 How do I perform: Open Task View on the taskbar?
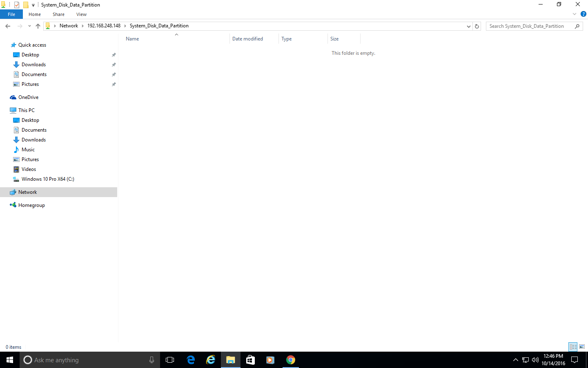[170, 360]
